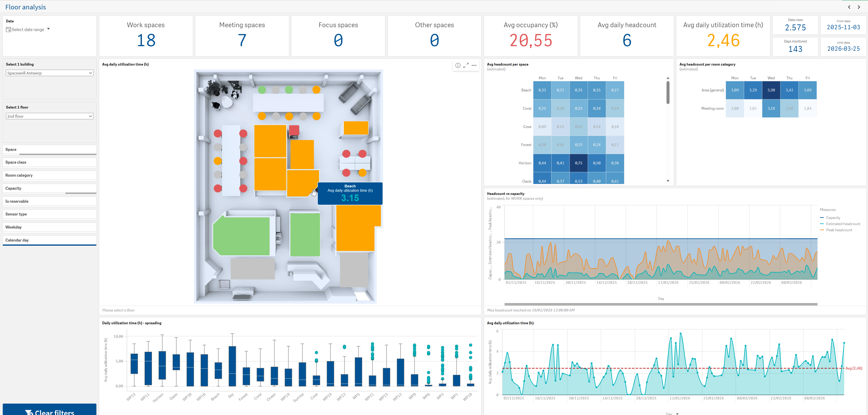The width and height of the screenshot is (868, 415).
Task: Click the calendar icon in Date filter
Action: (x=8, y=30)
